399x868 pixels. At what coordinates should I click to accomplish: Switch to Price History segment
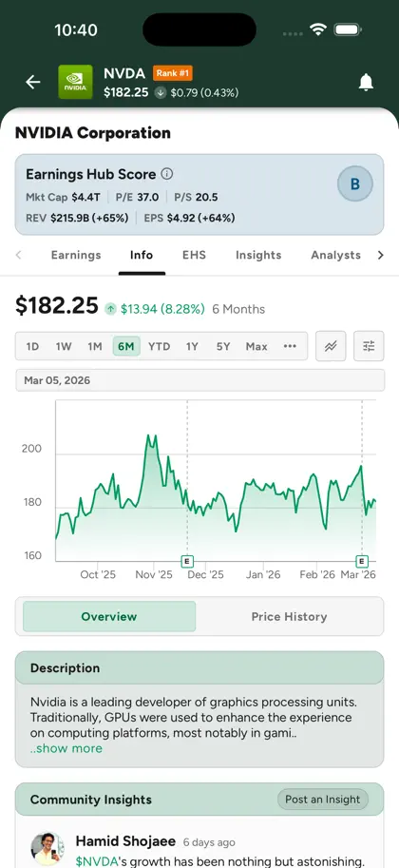[289, 616]
